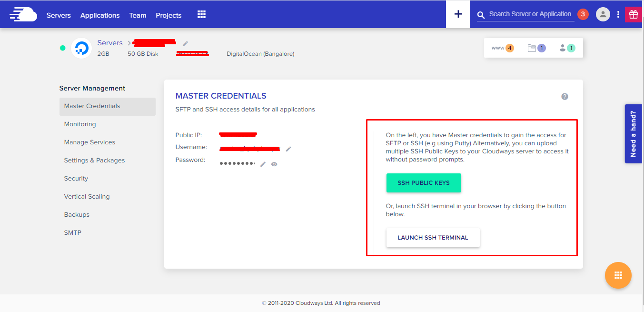Click the pencil icon next to Username
Screen dimensions: 644x312
point(288,149)
